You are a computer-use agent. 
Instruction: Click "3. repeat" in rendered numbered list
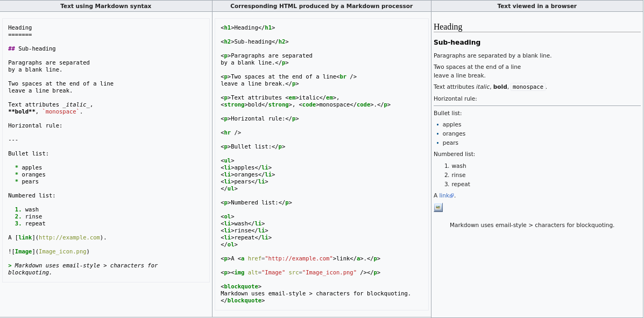[457, 184]
